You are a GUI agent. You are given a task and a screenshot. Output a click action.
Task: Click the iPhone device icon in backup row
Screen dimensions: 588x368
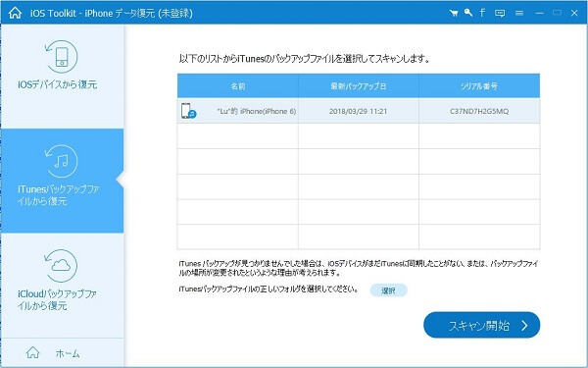[x=188, y=111]
